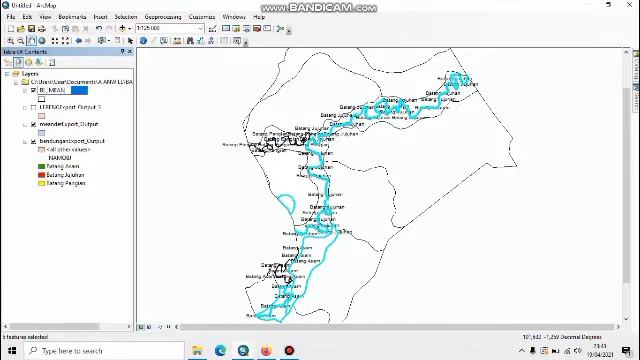Open the Geoprocessing menu
Image resolution: width=640 pixels, height=360 pixels.
pyautogui.click(x=163, y=17)
